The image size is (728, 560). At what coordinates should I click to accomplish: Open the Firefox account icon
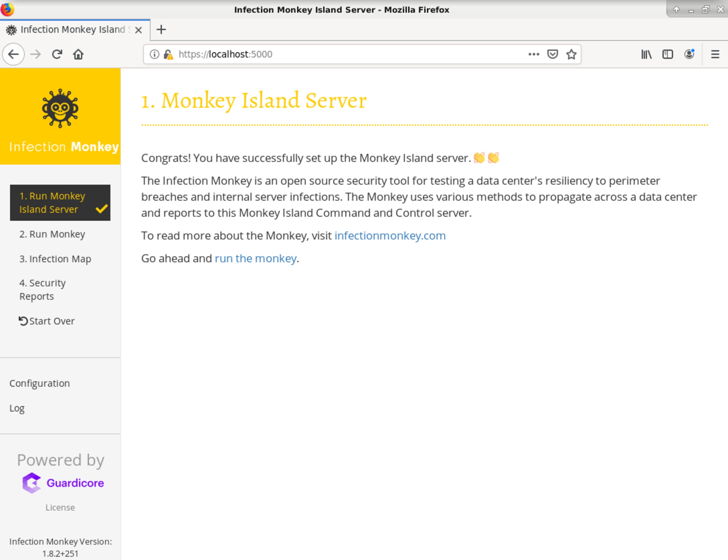(x=689, y=54)
